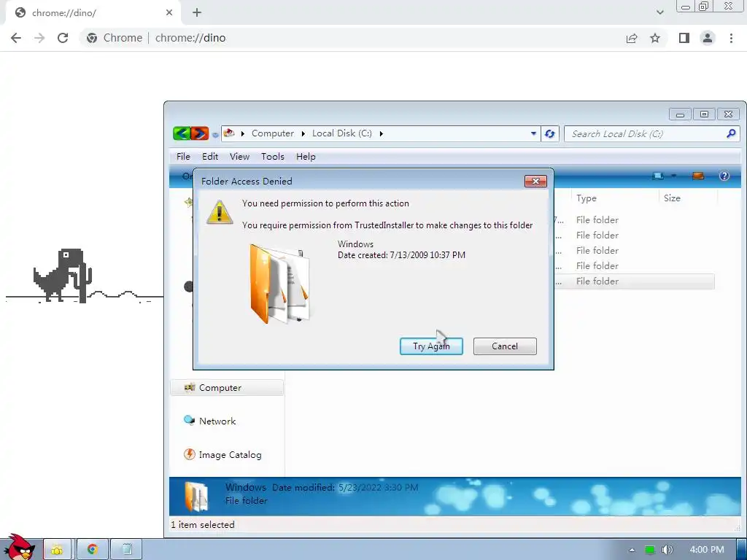
Task: Click the yellow warning icon in dialog
Action: pos(219,212)
